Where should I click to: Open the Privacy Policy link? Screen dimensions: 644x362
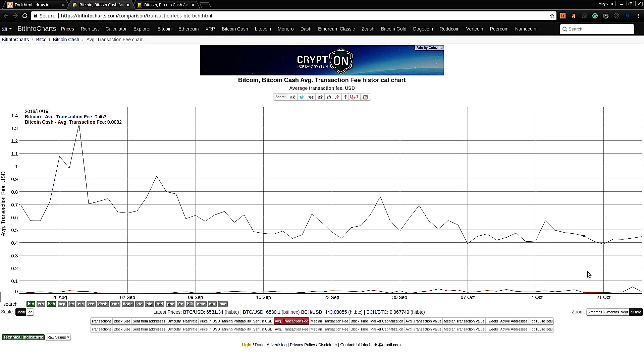[302, 345]
